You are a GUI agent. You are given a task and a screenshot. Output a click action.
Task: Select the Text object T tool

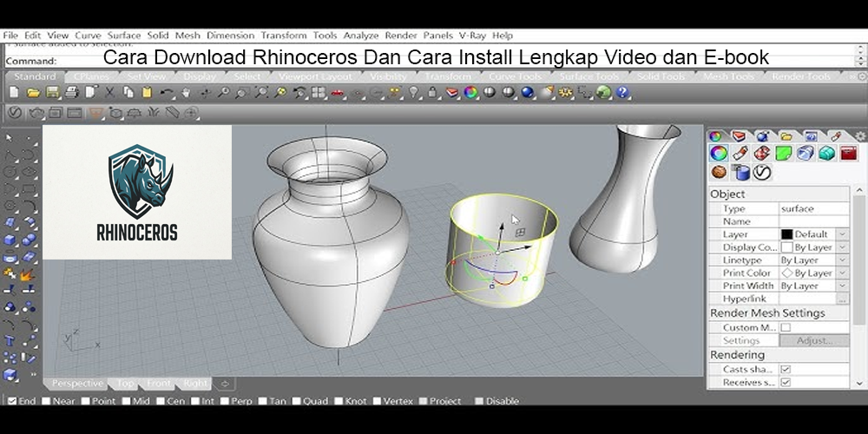[x=10, y=340]
